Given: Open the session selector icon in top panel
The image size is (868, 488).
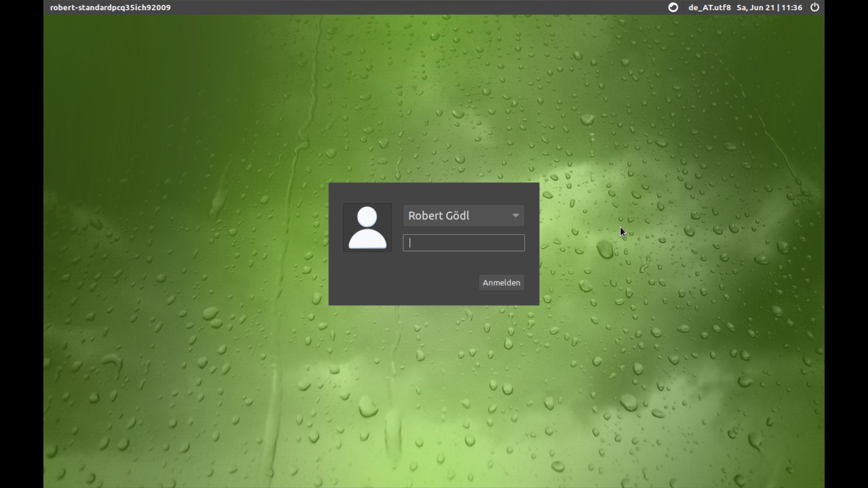Looking at the screenshot, I should pos(673,7).
